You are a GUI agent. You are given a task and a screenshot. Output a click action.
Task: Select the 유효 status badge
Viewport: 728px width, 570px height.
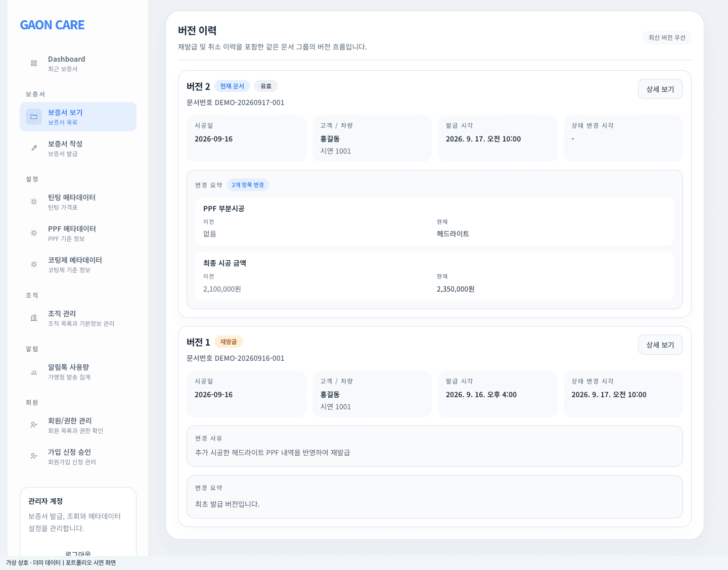pyautogui.click(x=266, y=86)
